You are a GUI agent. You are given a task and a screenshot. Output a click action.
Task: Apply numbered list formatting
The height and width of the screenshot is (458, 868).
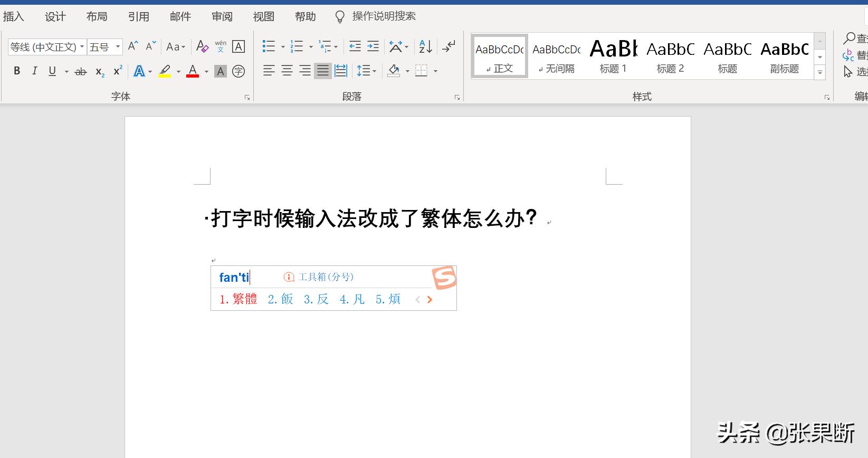click(297, 46)
